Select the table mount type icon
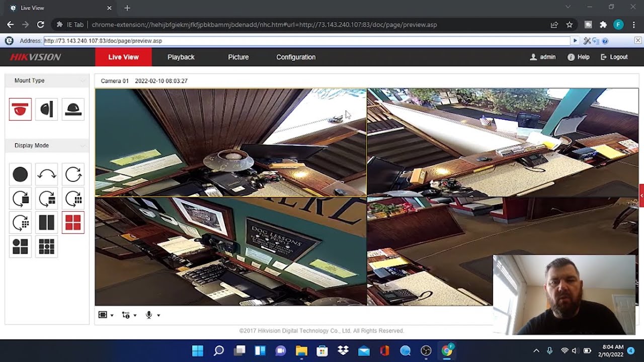The image size is (644, 362). 73,109
